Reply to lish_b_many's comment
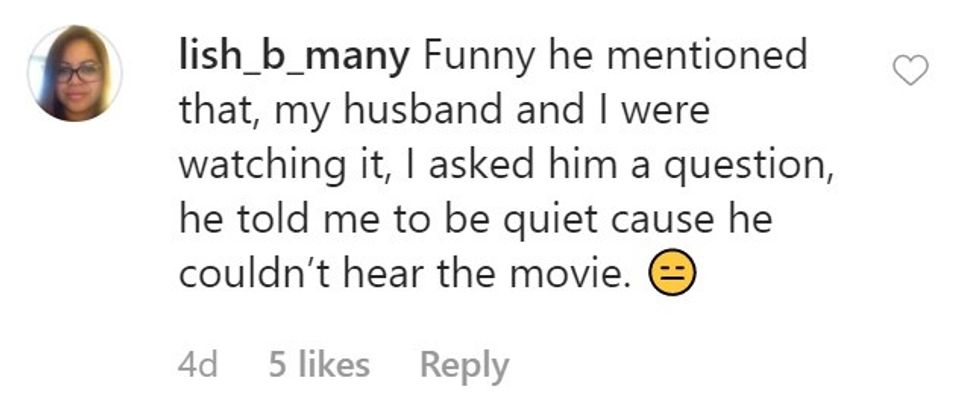Image resolution: width=980 pixels, height=420 pixels. click(464, 365)
